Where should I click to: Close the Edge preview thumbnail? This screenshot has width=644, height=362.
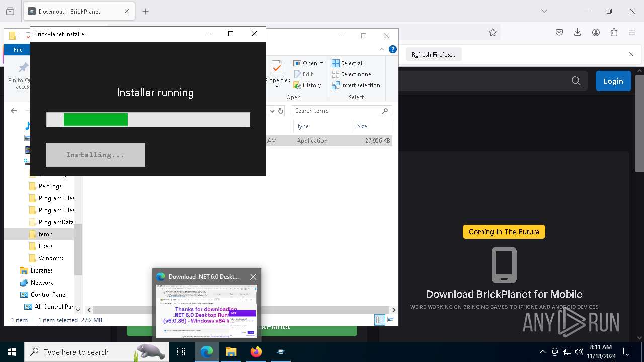(253, 277)
